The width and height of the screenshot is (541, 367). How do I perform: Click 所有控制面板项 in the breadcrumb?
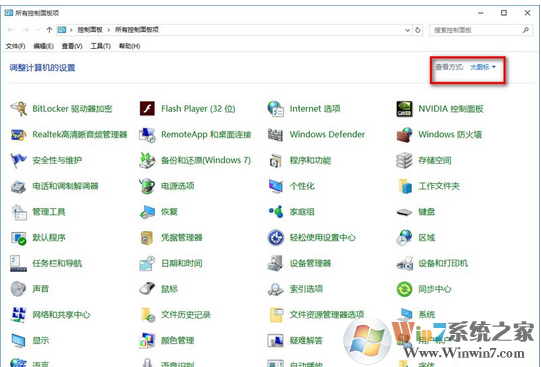point(137,30)
